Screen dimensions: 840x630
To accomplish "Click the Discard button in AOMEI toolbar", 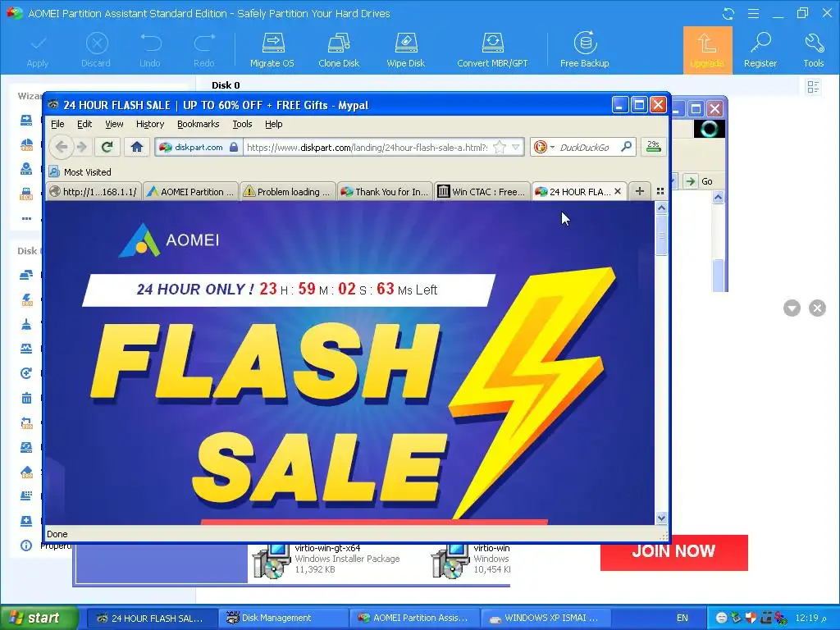I will pos(96,50).
